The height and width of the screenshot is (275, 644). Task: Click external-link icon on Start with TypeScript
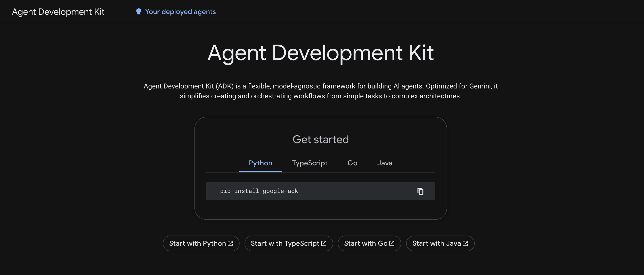(x=324, y=243)
